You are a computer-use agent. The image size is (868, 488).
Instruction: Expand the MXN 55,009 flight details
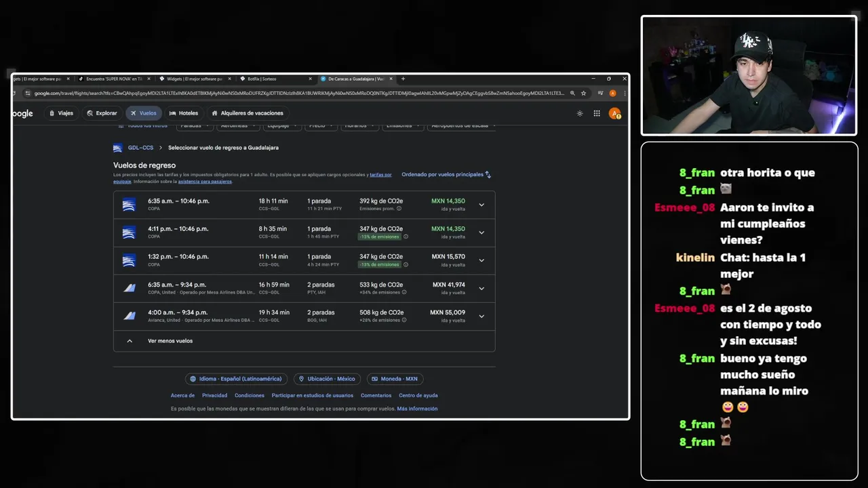click(x=481, y=316)
